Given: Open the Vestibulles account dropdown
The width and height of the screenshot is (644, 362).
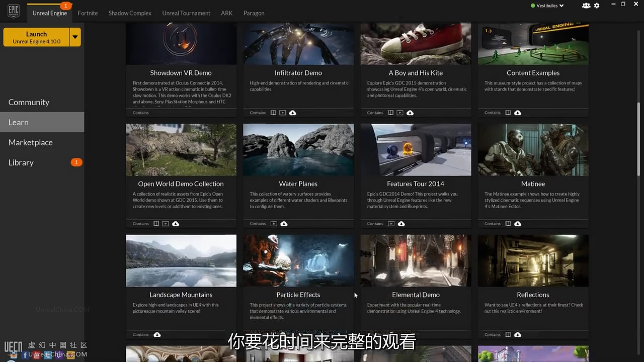Looking at the screenshot, I should (547, 6).
